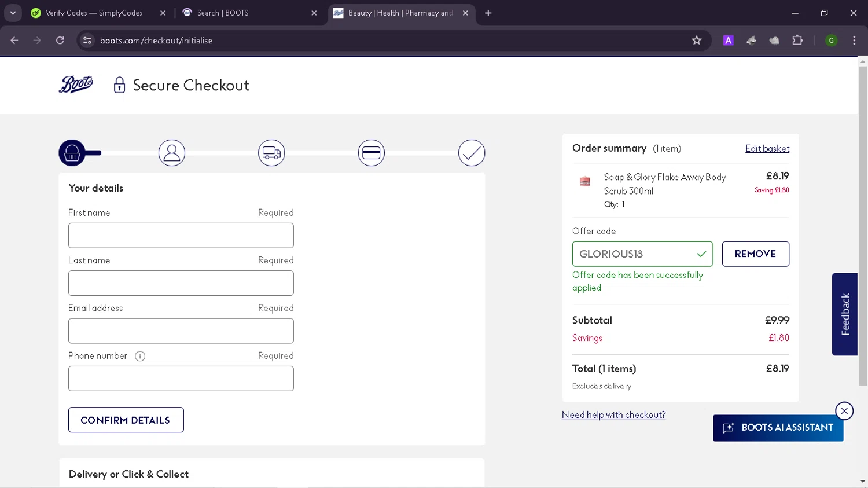The width and height of the screenshot is (868, 488).
Task: Launch the BOOTS AI ASSISTANT
Action: tap(778, 428)
